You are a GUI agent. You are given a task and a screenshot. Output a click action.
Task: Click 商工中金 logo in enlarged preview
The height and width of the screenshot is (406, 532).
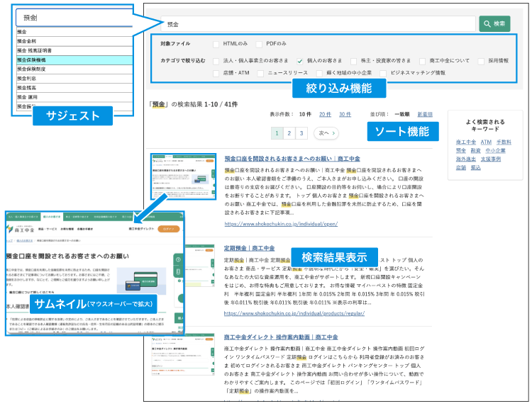(x=21, y=229)
